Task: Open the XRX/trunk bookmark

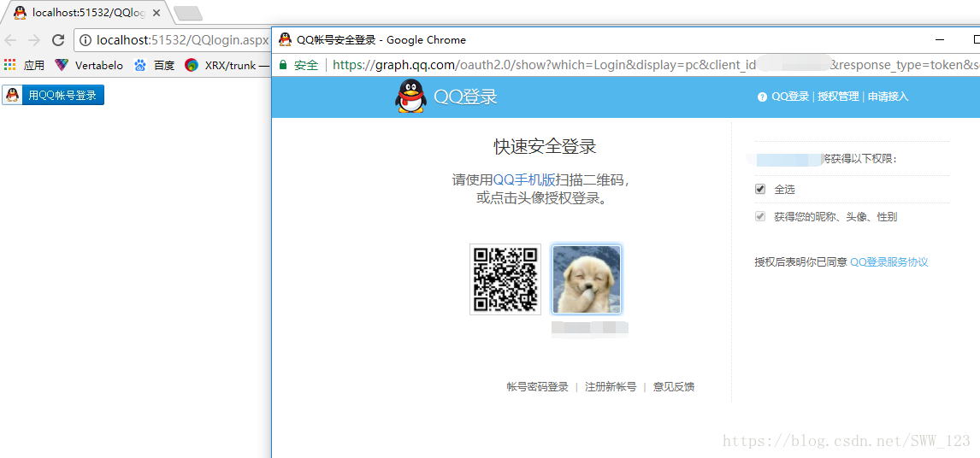Action: 228,65
